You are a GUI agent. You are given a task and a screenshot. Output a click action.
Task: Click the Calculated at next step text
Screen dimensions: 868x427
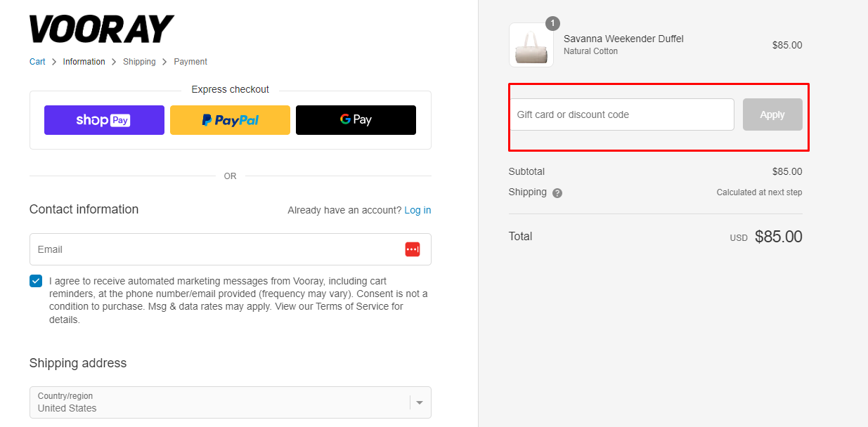(x=759, y=192)
